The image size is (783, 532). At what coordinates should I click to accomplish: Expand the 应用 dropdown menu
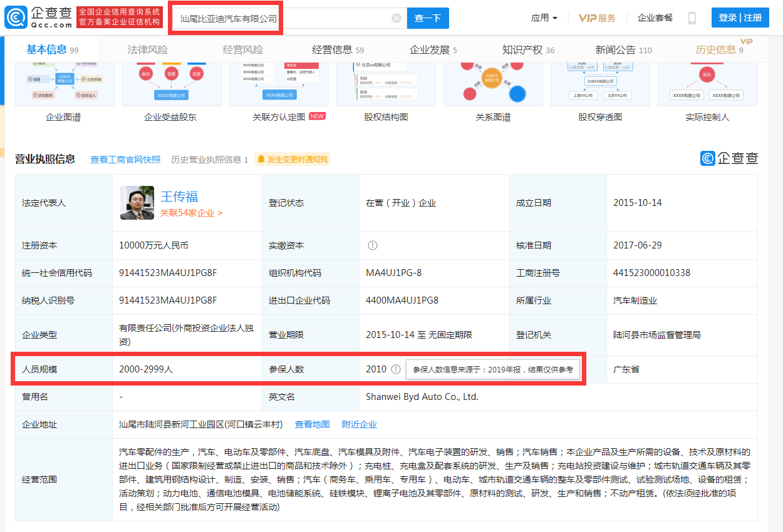544,18
